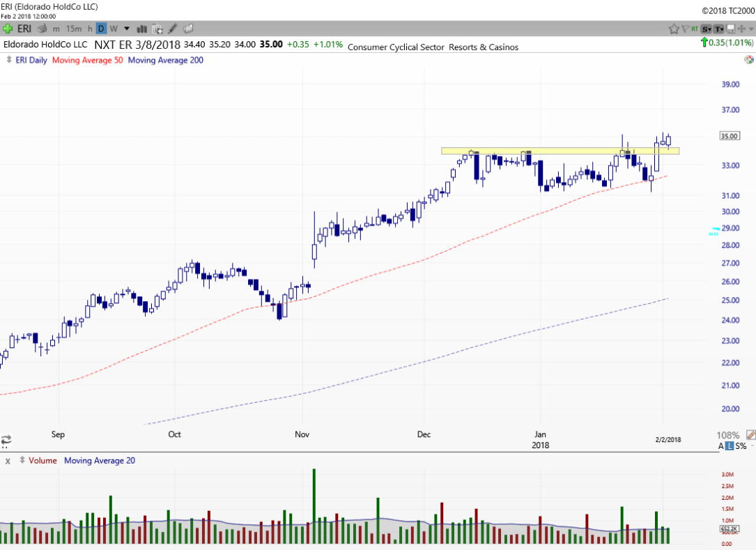
Task: Open the S dropdown in top toolbar
Action: 707,29
